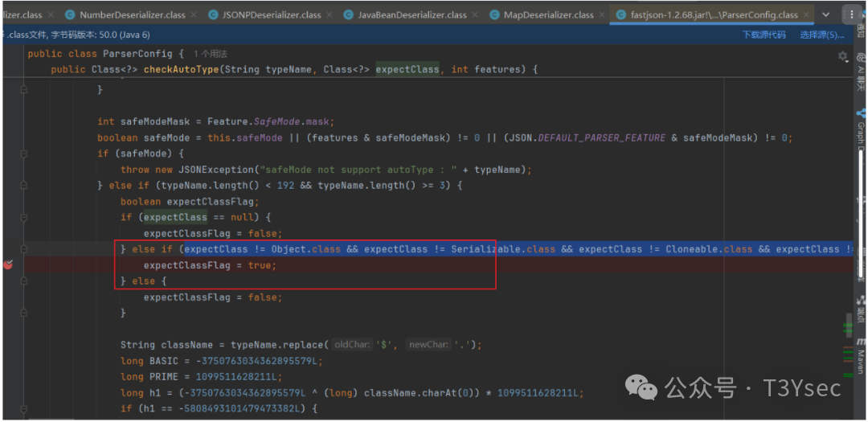Fold the 'if (h1 == -5808493101479473382L)' block
The height and width of the screenshot is (422, 868).
tap(23, 408)
